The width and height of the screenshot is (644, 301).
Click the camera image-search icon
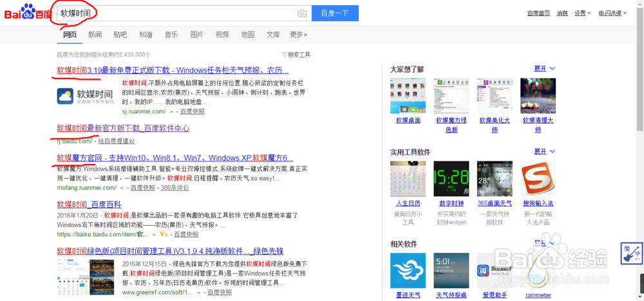click(302, 14)
